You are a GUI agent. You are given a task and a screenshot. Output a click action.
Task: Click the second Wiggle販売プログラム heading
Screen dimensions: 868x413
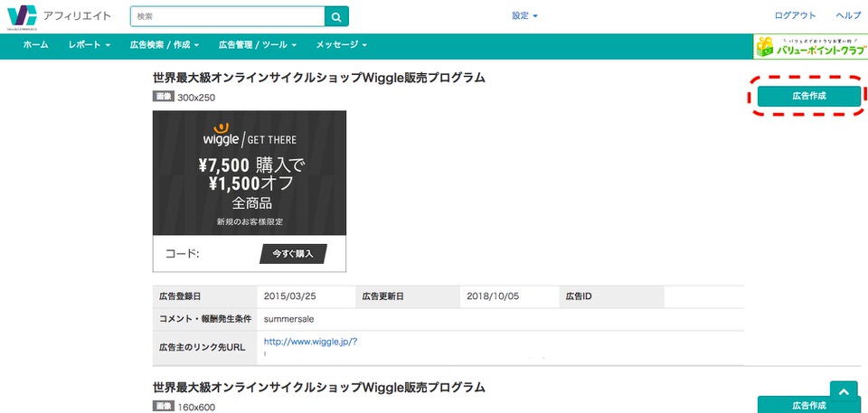coord(319,387)
